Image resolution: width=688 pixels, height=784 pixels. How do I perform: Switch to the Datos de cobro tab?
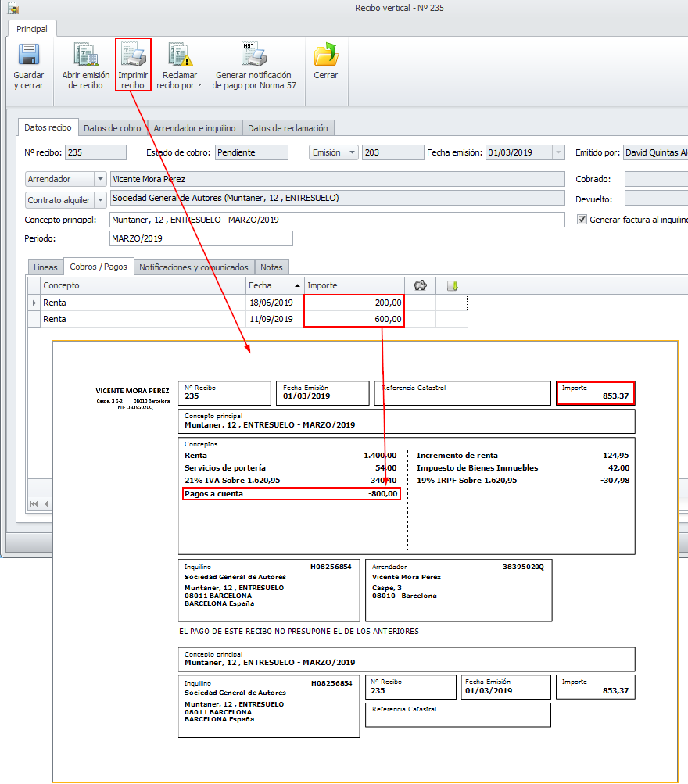tap(113, 127)
